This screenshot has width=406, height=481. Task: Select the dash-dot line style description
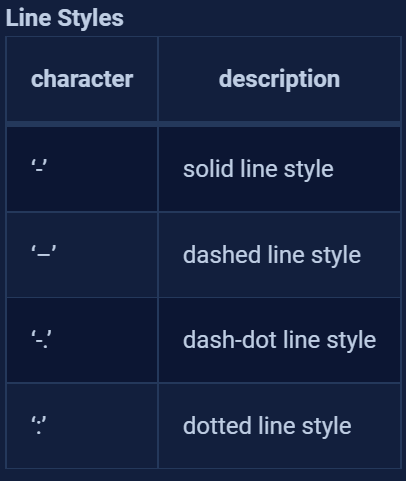(x=280, y=340)
